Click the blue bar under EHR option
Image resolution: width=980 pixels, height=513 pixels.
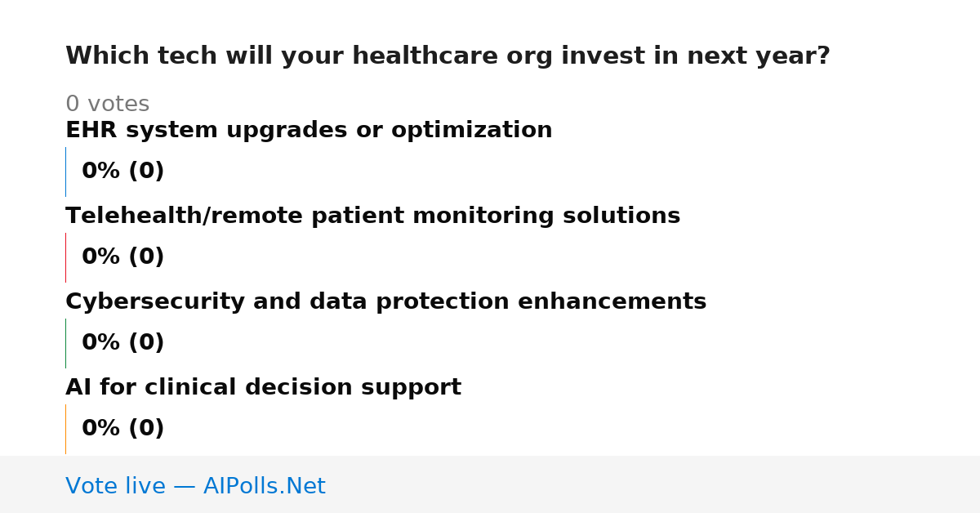(65, 172)
